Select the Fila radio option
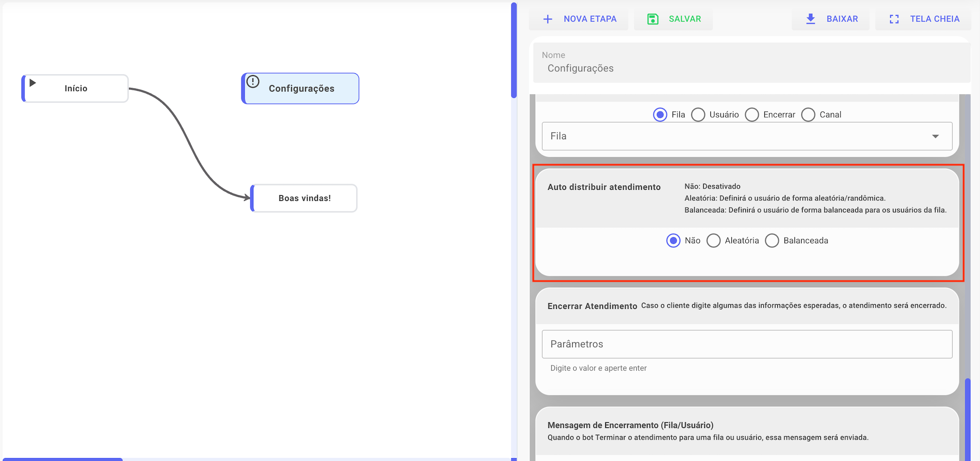 pyautogui.click(x=660, y=115)
